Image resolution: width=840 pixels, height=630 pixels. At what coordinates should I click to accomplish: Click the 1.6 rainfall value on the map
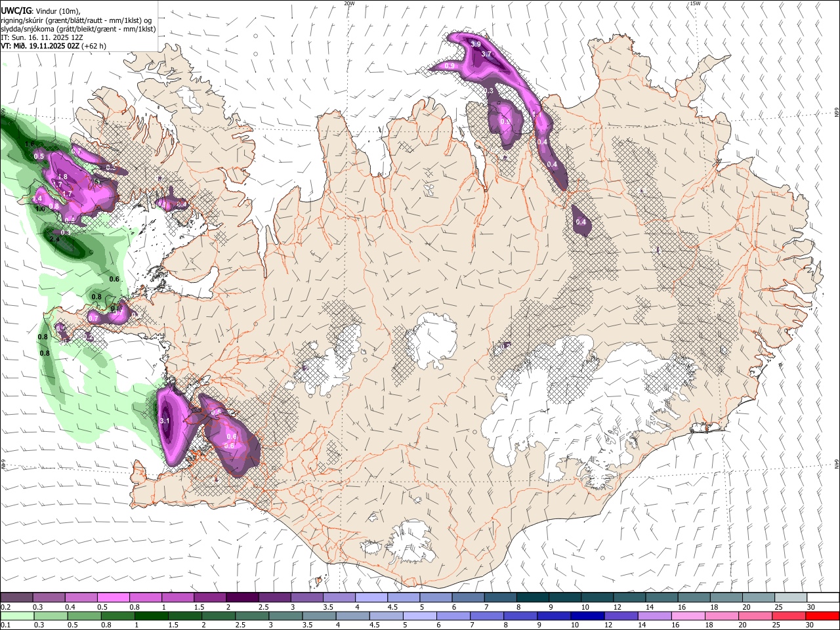(x=30, y=143)
